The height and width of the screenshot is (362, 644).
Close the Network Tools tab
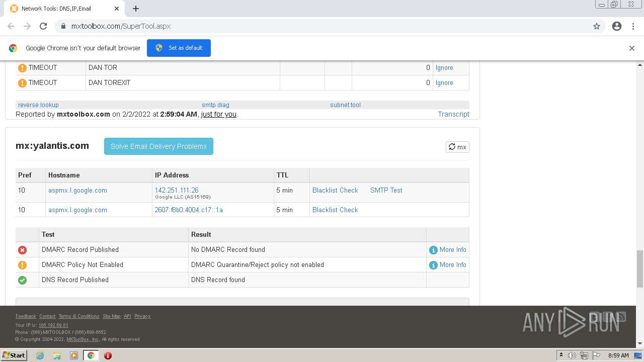(117, 9)
